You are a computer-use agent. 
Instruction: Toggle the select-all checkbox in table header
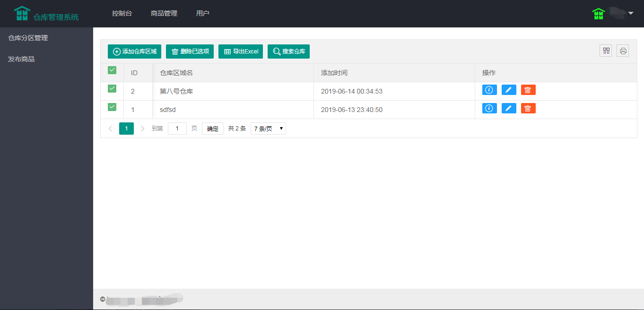(x=112, y=70)
